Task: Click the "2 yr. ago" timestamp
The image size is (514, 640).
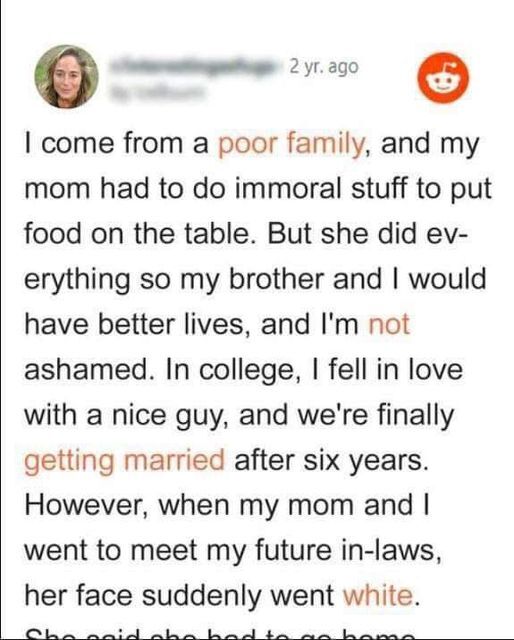Action: (x=323, y=67)
